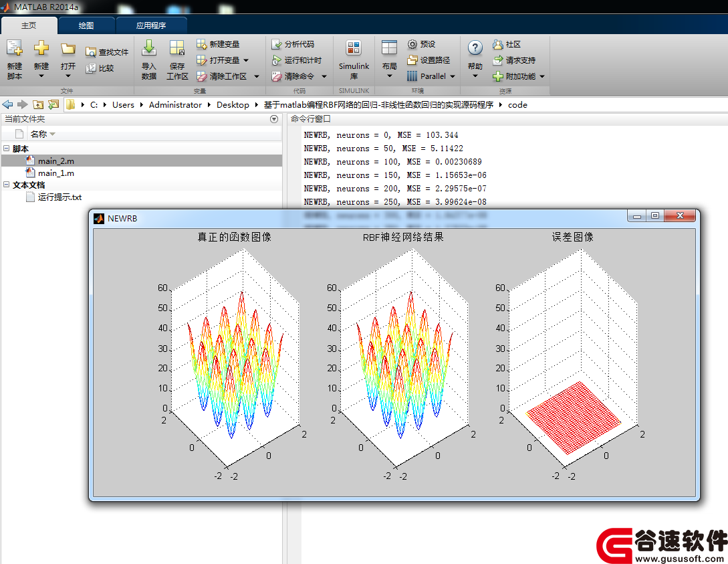
Task: Switch to the 应用程序 (Apps) tab
Action: click(151, 25)
